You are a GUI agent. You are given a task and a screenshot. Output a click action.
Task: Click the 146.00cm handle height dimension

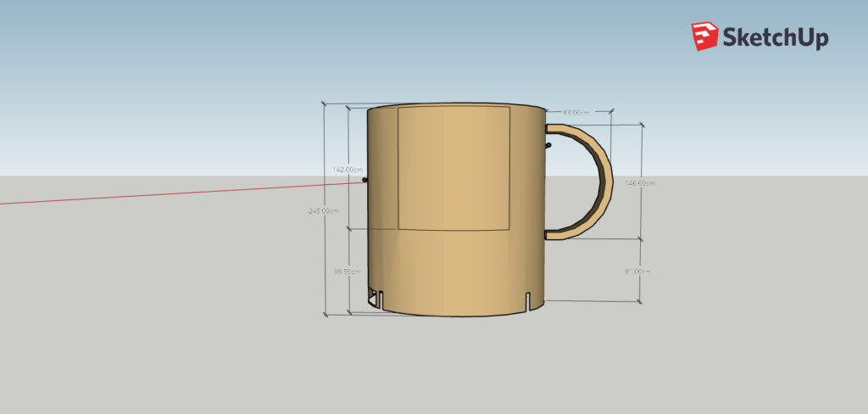(x=639, y=182)
